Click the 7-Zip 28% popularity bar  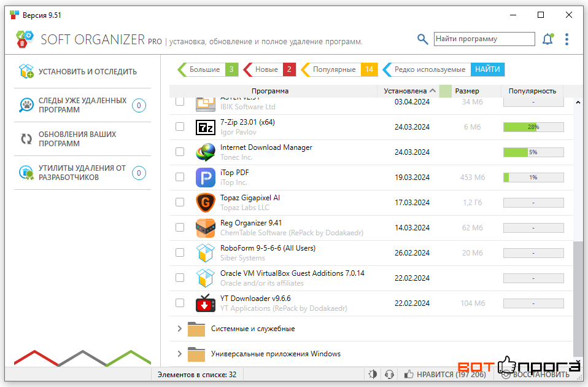pos(533,127)
